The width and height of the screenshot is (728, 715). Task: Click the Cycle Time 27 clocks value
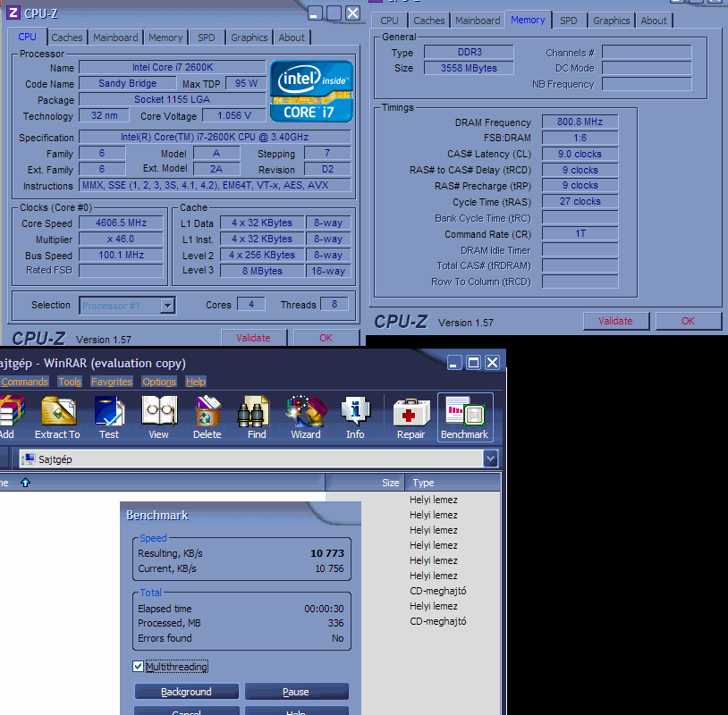580,201
